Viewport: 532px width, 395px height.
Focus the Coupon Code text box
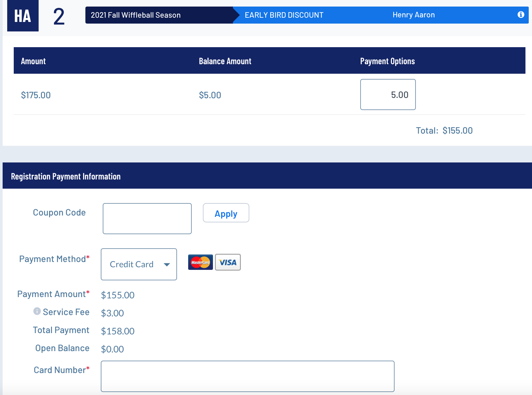(x=147, y=218)
